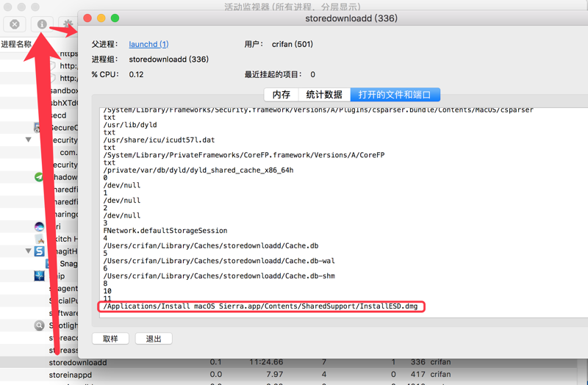Screen dimensions: 588x385
Task: Click the Cache.db-shm path line
Action: pos(219,276)
